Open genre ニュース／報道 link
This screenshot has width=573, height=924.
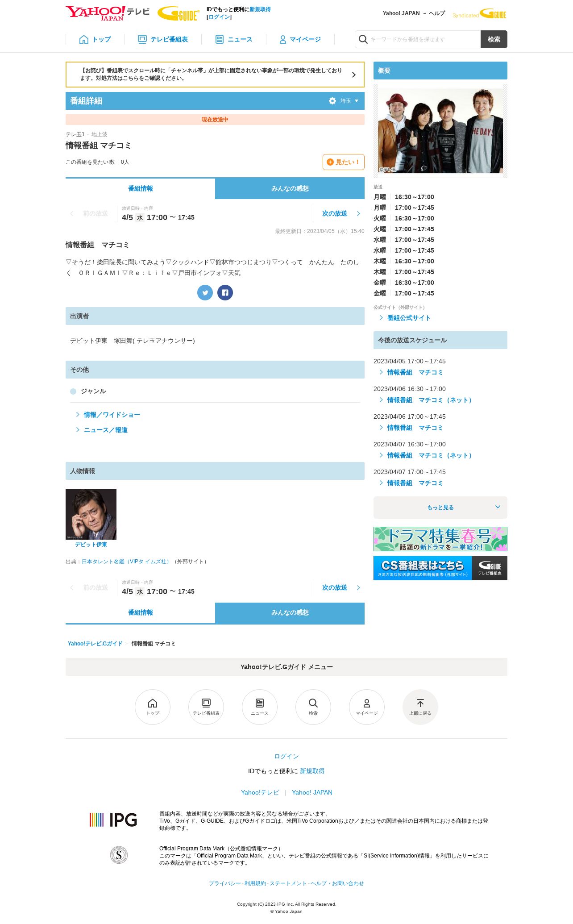click(x=105, y=430)
